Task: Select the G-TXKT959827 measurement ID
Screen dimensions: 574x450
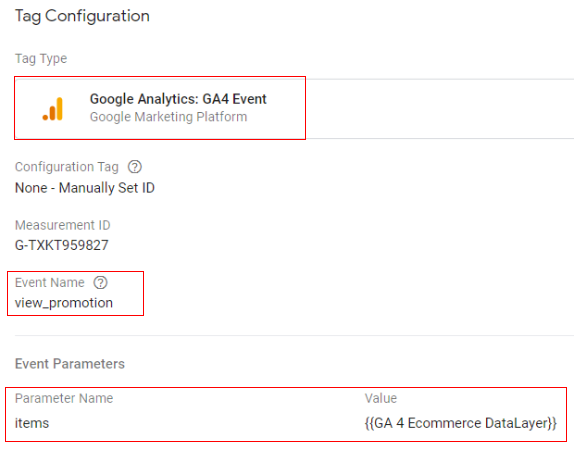Action: (x=62, y=245)
